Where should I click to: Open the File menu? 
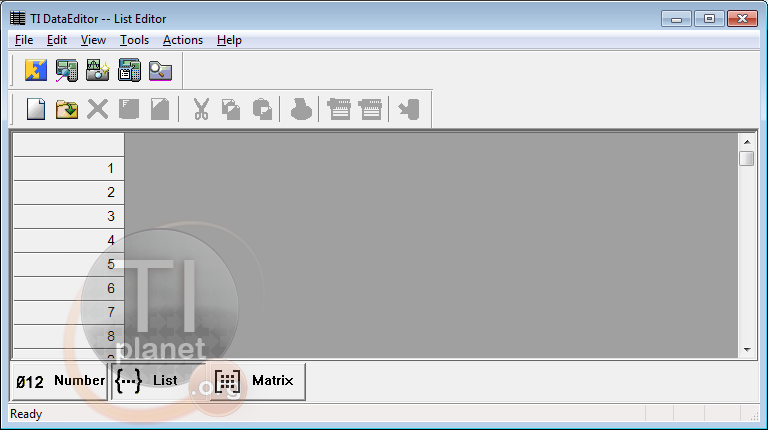point(24,40)
